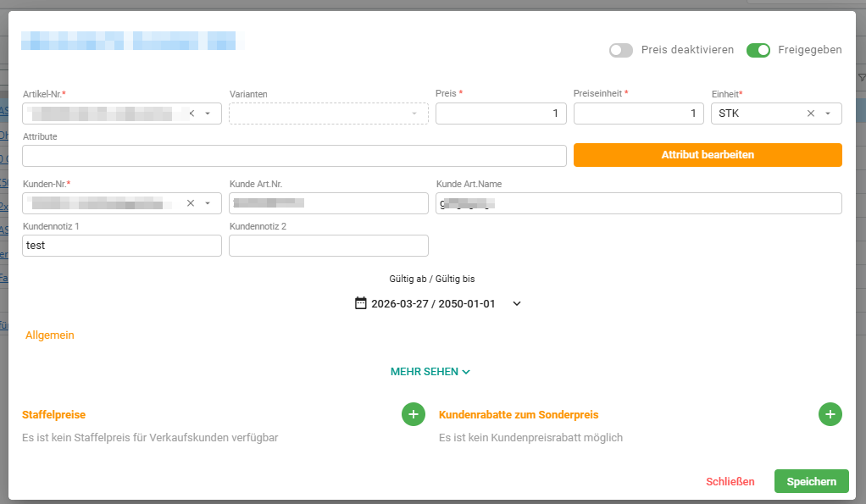Viewport: 866px width, 504px height.
Task: Switch to the Allgemein tab
Action: pyautogui.click(x=50, y=335)
